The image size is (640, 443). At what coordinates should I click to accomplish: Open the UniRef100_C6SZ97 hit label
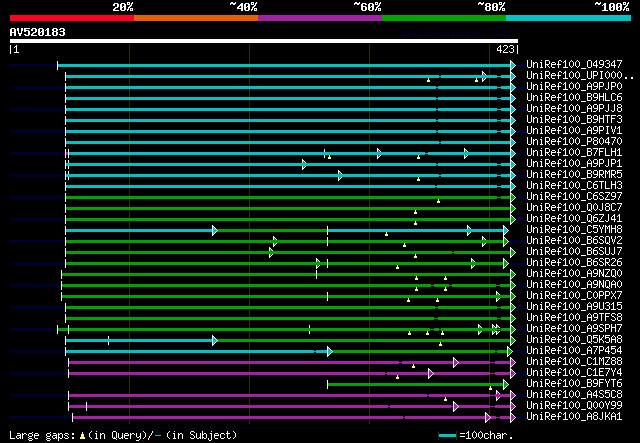573,197
